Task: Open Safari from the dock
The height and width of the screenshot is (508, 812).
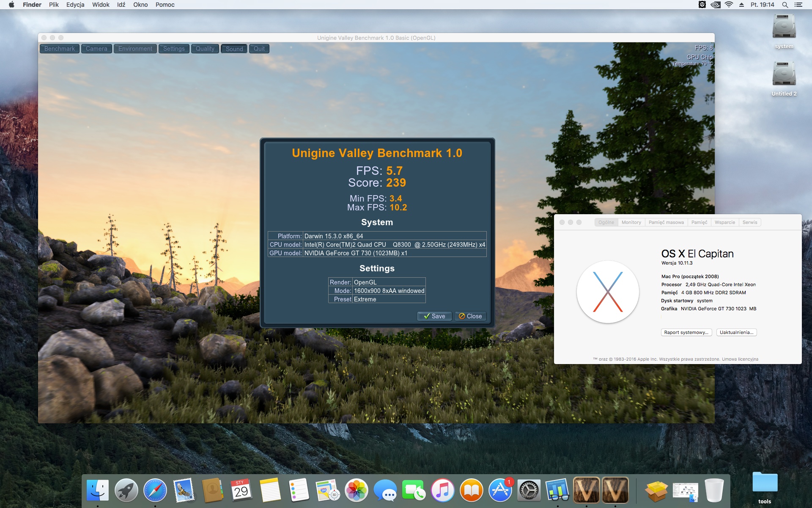Action: pos(155,490)
